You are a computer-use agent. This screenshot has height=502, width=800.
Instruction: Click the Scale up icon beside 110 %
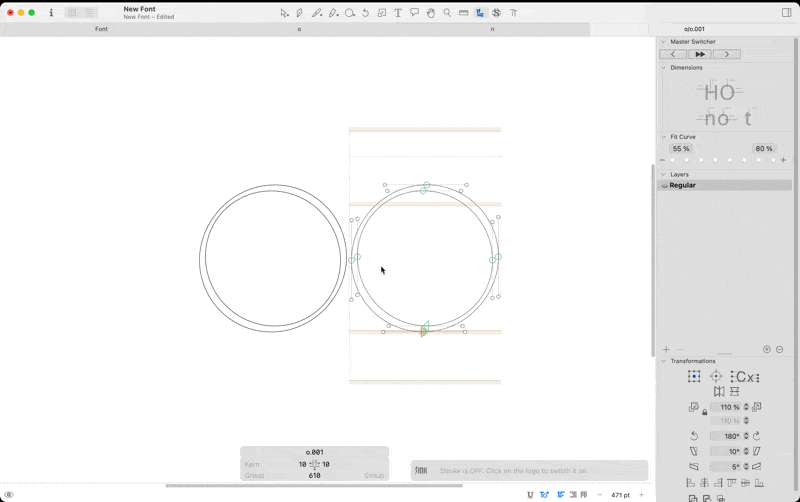pyautogui.click(x=757, y=407)
